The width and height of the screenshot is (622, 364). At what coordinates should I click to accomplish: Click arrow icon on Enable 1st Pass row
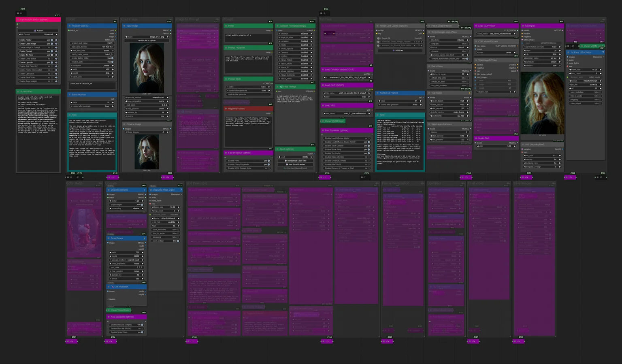pyautogui.click(x=56, y=55)
